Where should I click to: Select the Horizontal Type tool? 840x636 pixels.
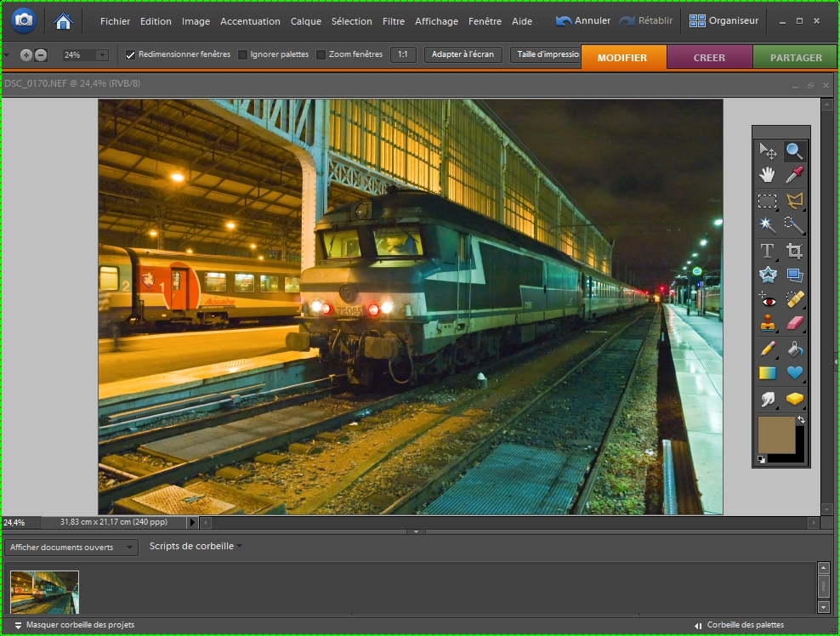tap(767, 251)
